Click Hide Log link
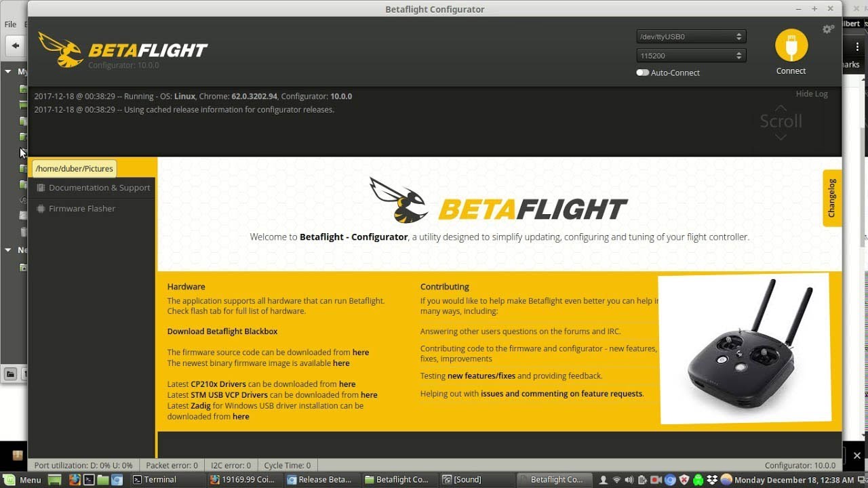This screenshot has height=488, width=868. [812, 94]
